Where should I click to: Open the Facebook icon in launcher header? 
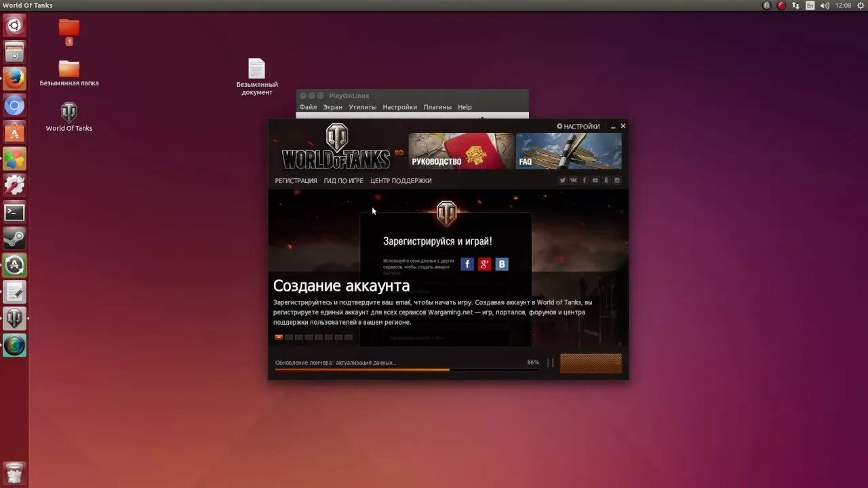point(584,180)
